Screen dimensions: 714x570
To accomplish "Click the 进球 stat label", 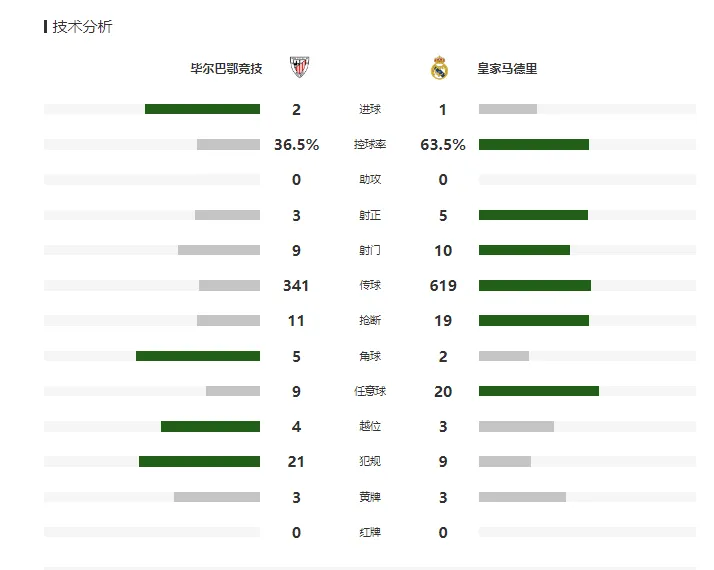I will [370, 109].
